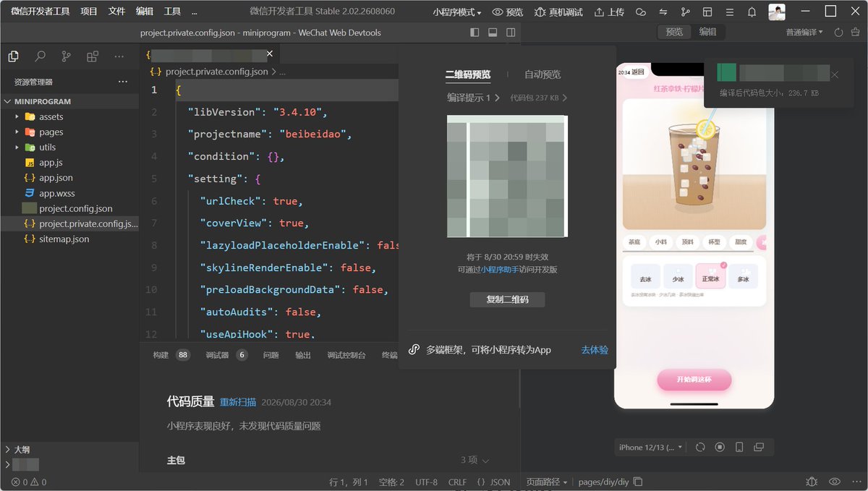Choose the 去冰 option in simulator
The width and height of the screenshot is (868, 491).
point(645,277)
